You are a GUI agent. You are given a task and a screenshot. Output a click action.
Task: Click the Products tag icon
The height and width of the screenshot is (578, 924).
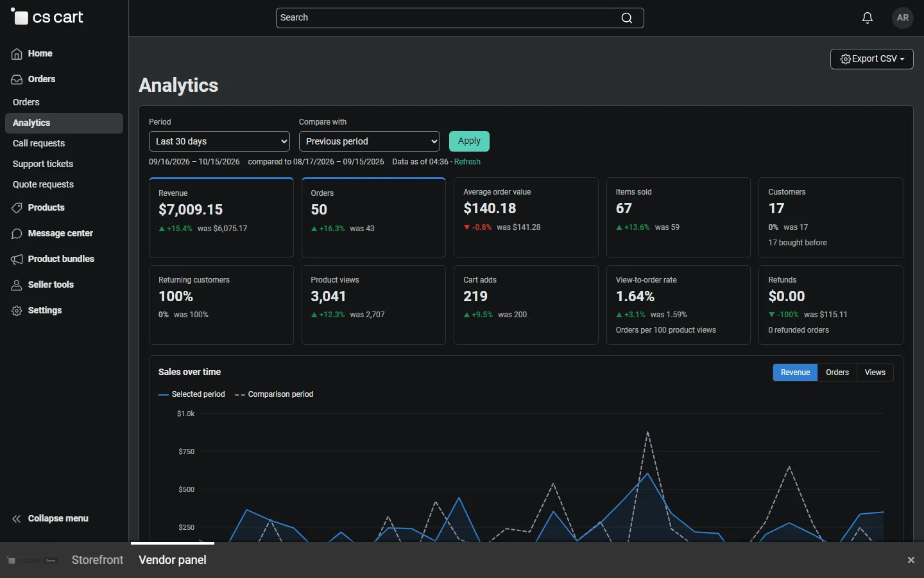coord(17,208)
